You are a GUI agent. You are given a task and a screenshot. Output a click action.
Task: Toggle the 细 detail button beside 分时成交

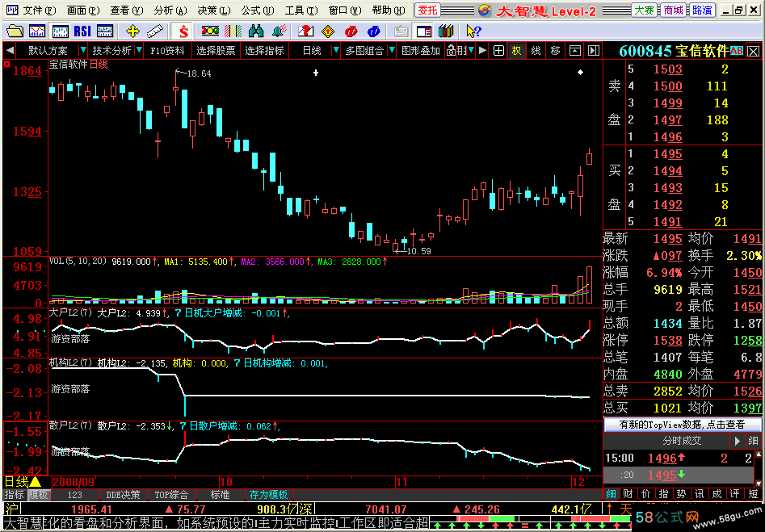click(754, 441)
